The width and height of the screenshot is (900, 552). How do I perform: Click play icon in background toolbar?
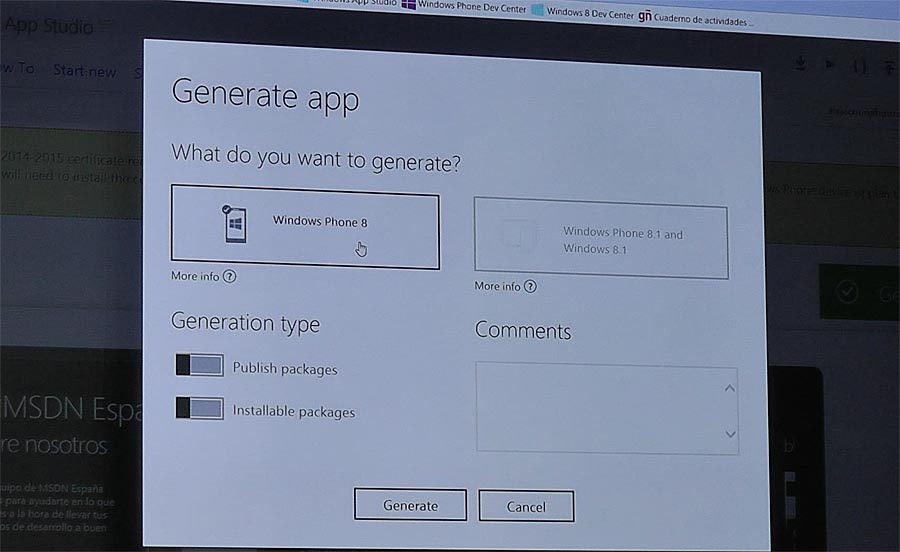click(830, 65)
